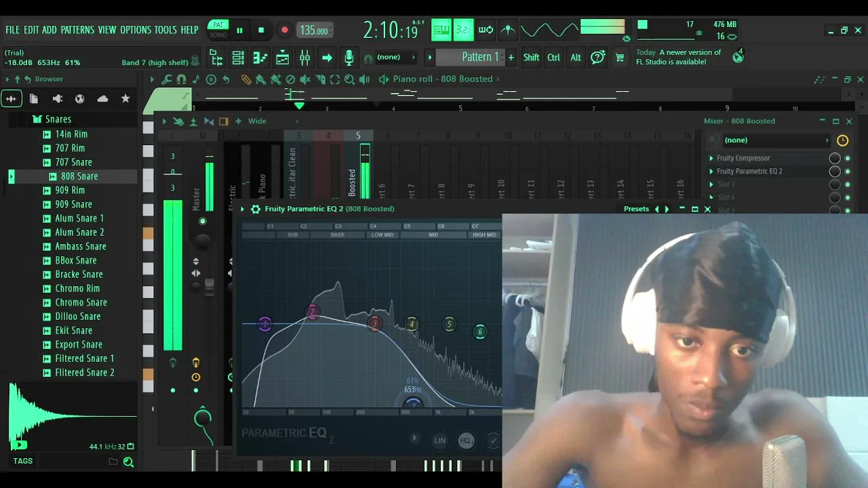Search the browser with magnifier icon

pos(128,462)
